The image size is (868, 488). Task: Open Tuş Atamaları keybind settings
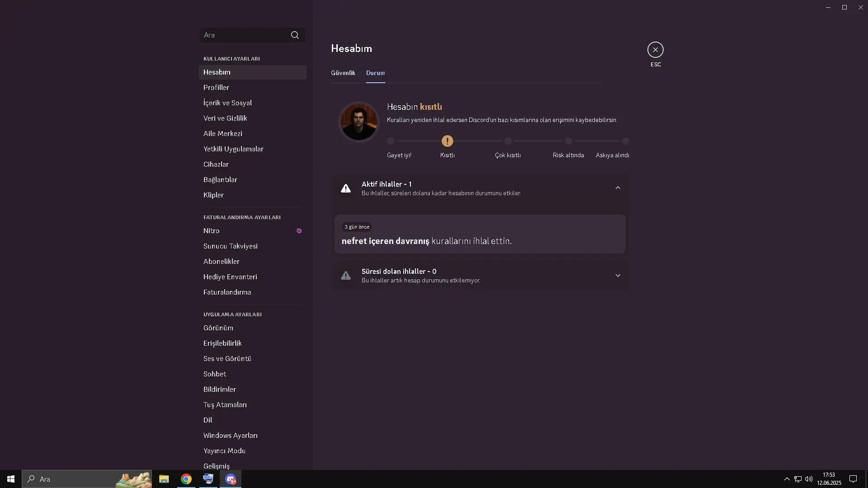coord(253,405)
